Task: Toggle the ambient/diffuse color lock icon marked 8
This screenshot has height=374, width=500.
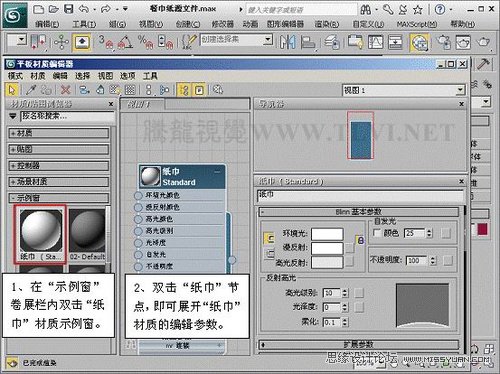Action: [x=360, y=240]
